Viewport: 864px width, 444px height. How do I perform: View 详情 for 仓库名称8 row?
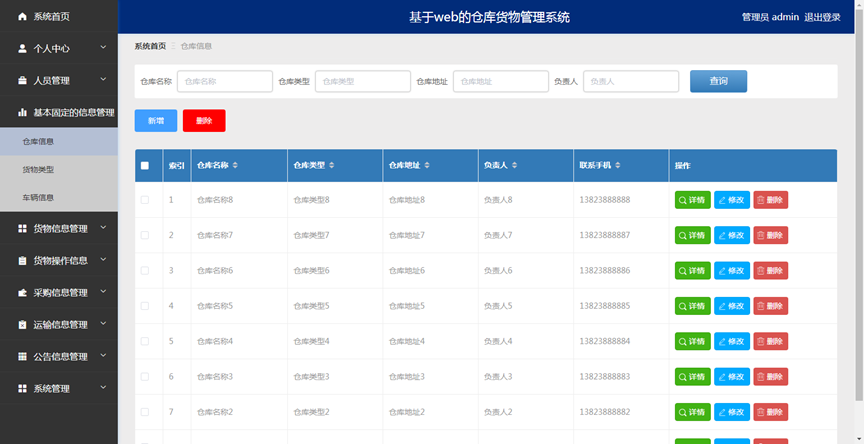[x=693, y=200]
